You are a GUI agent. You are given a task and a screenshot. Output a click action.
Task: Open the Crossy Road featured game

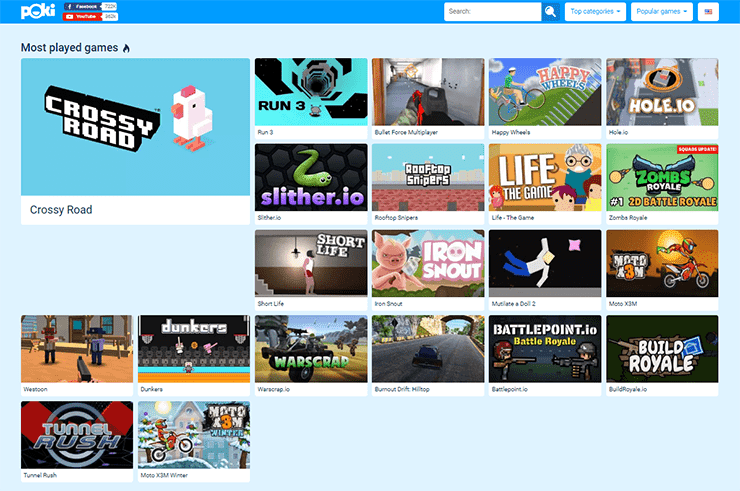(x=135, y=127)
